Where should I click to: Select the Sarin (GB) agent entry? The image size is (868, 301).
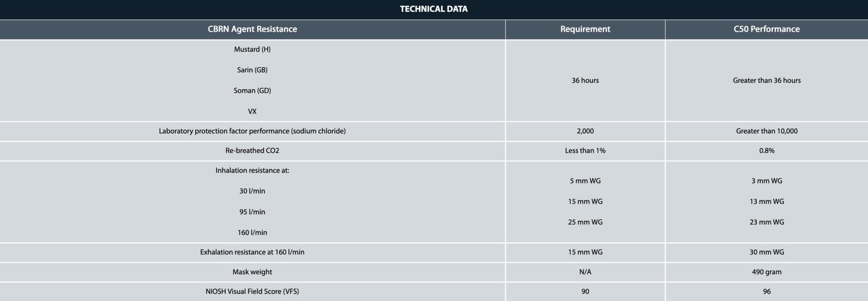tap(252, 70)
